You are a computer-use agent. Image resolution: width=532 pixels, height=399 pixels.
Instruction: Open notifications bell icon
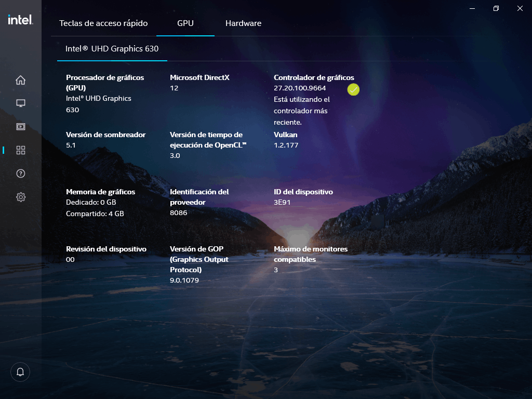coord(20,372)
